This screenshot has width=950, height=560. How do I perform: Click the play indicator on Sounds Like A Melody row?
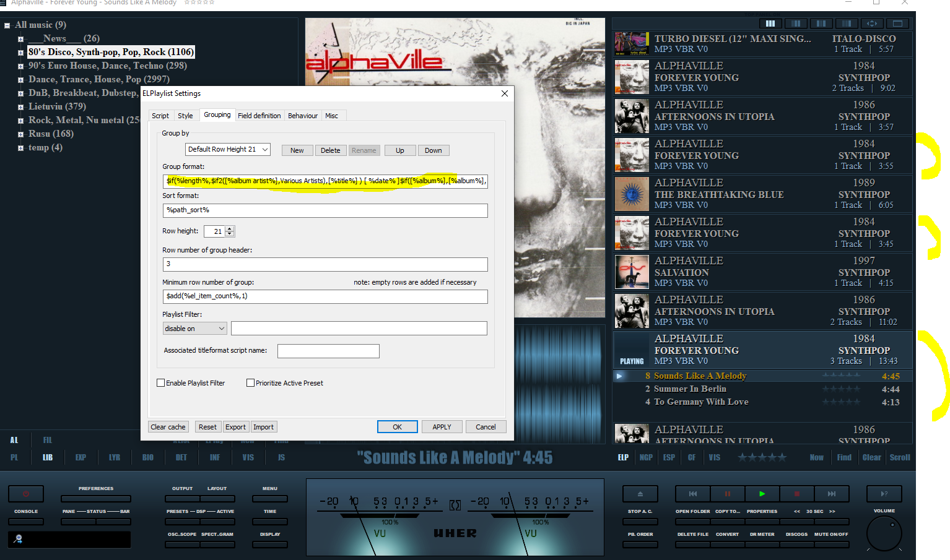coord(619,376)
